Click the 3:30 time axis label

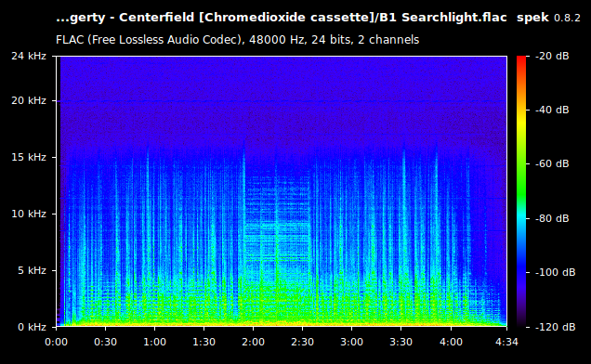pyautogui.click(x=401, y=342)
